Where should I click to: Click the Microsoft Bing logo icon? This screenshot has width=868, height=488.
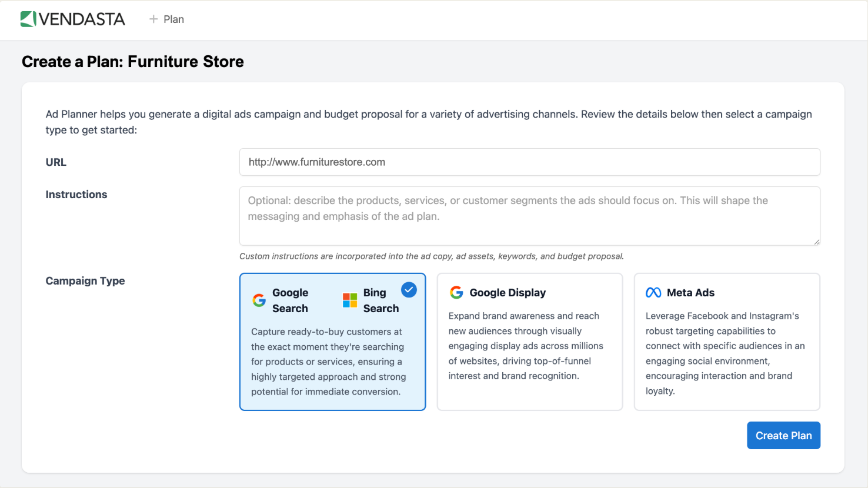pyautogui.click(x=350, y=300)
